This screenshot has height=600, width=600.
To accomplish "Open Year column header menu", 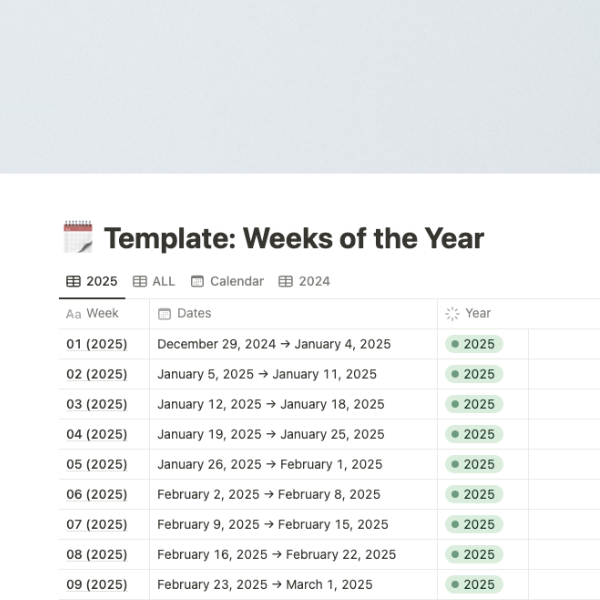I will (x=478, y=313).
